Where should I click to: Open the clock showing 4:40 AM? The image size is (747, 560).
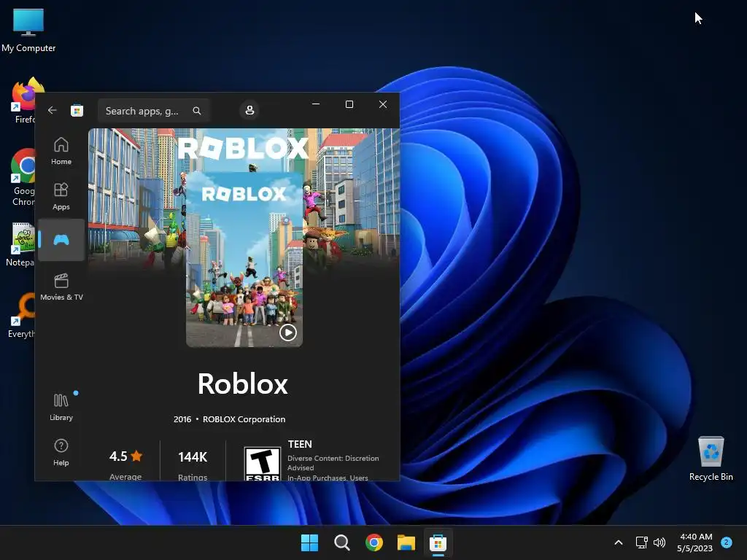tap(695, 542)
